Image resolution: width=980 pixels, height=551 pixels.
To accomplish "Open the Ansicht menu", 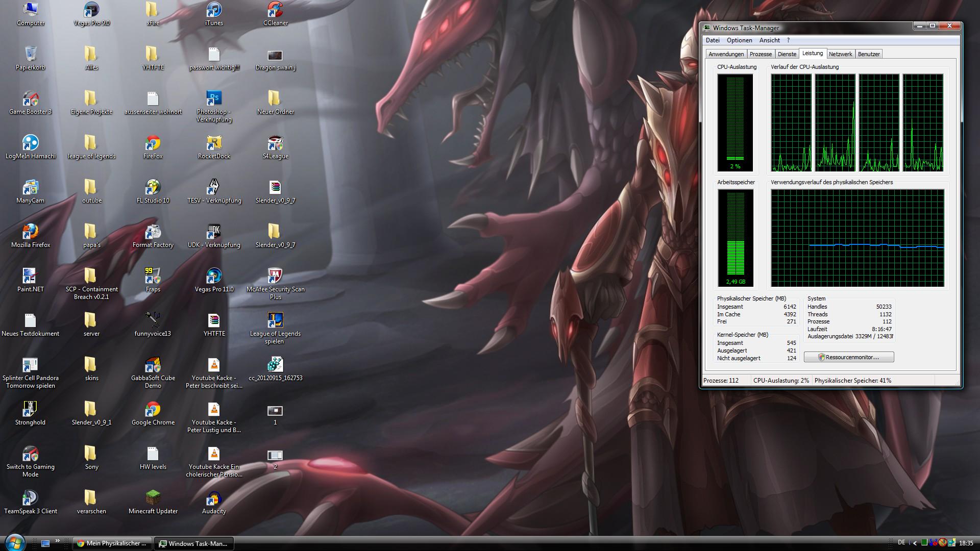I will pos(769,40).
